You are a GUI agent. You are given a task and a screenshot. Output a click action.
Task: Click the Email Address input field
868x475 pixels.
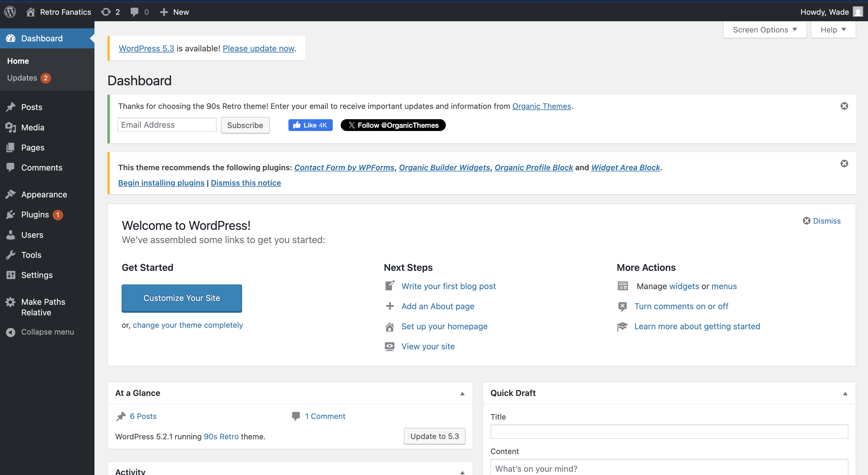167,125
